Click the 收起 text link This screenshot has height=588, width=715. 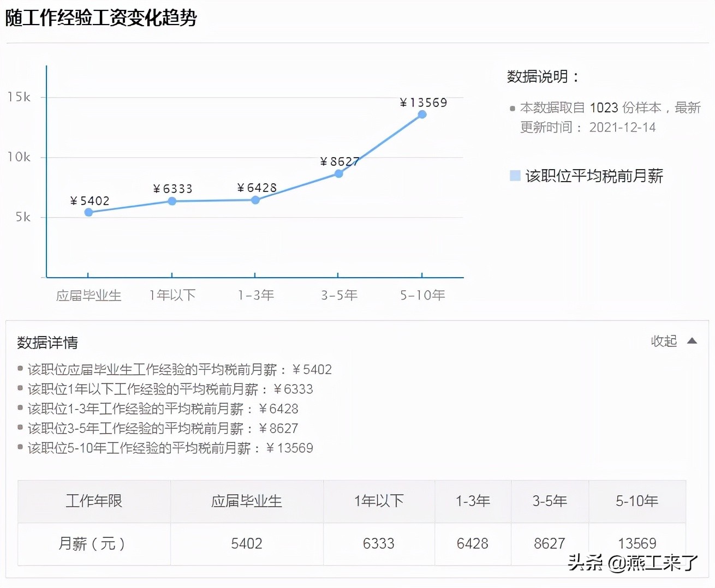tap(663, 341)
